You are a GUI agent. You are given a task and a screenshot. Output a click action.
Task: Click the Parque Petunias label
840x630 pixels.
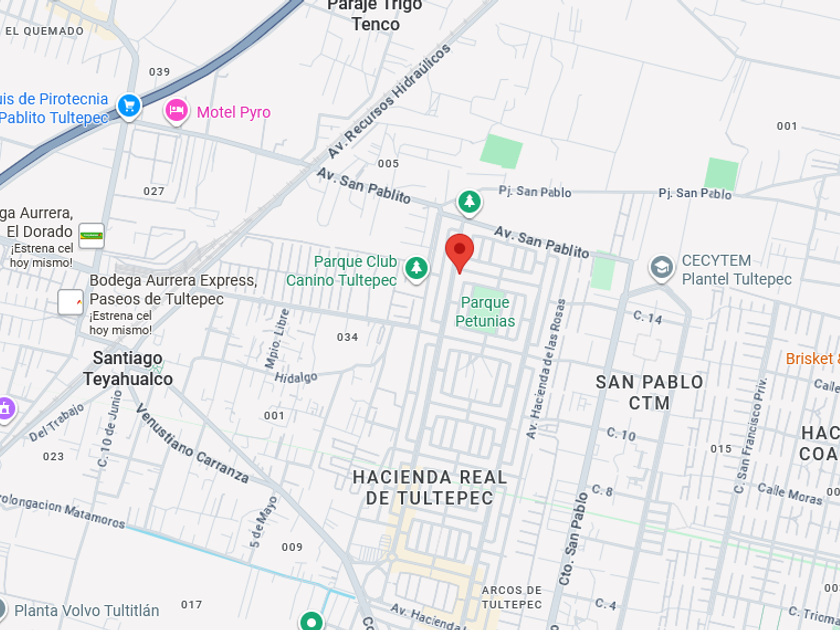point(485,311)
